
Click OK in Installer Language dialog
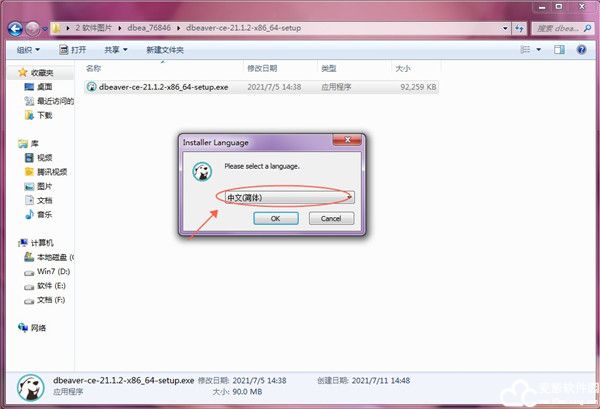click(276, 218)
